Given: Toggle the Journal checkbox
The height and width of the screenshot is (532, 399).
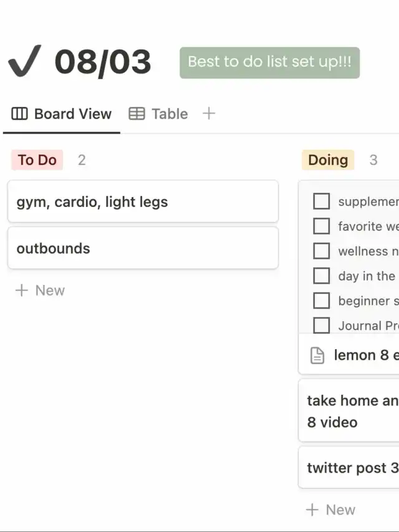Looking at the screenshot, I should [321, 325].
